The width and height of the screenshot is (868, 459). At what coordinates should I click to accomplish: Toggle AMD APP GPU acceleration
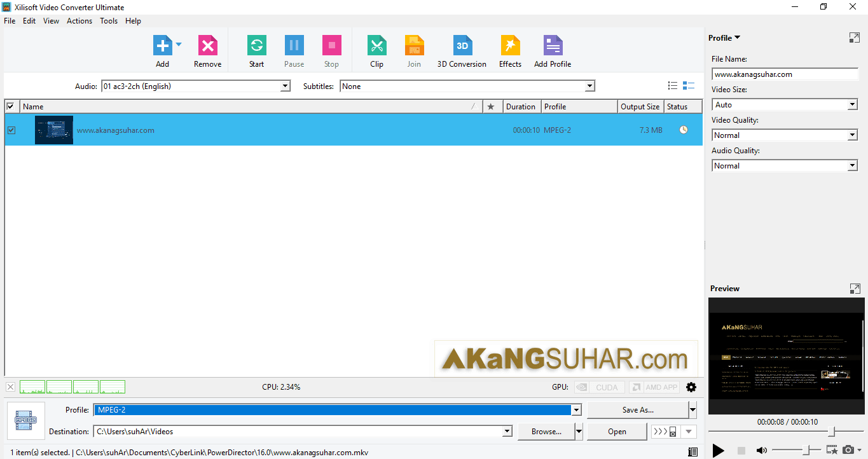coord(654,387)
